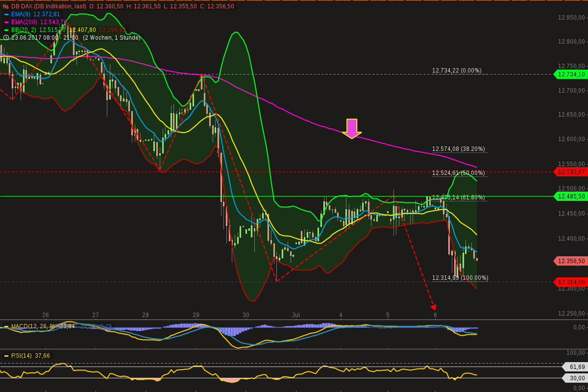
Task: Click date 6 on the time axis
Action: [435, 315]
